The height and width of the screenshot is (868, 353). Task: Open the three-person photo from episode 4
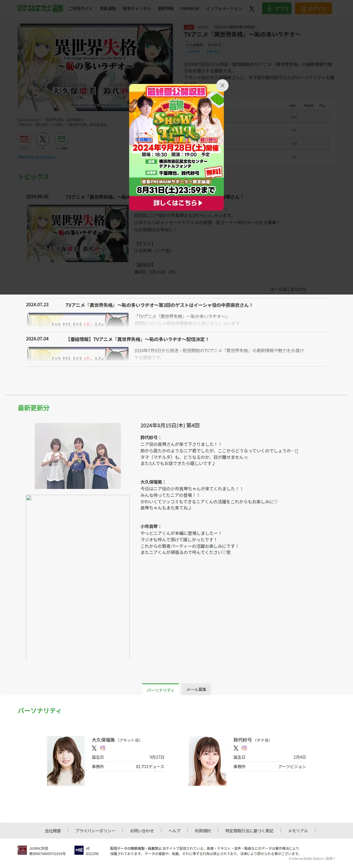(78, 456)
